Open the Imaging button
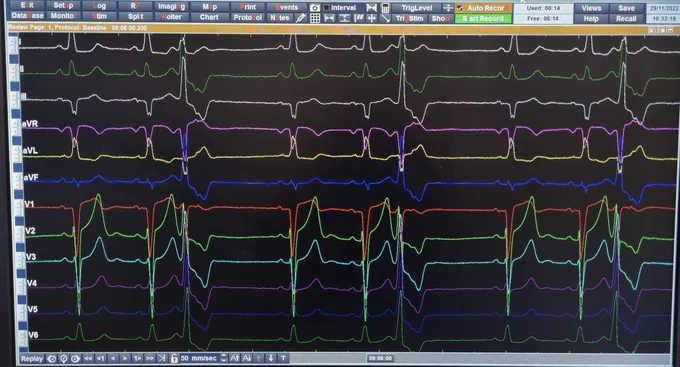This screenshot has height=367, width=680. (x=172, y=7)
